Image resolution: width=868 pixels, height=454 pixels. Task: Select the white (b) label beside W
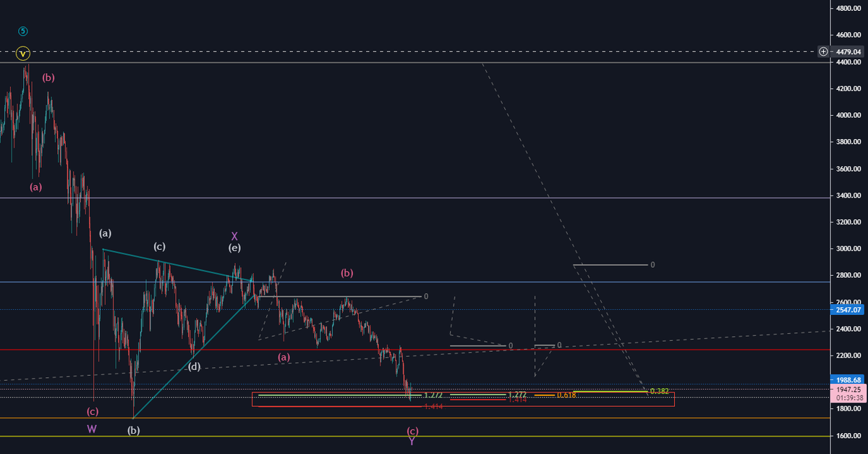133,430
